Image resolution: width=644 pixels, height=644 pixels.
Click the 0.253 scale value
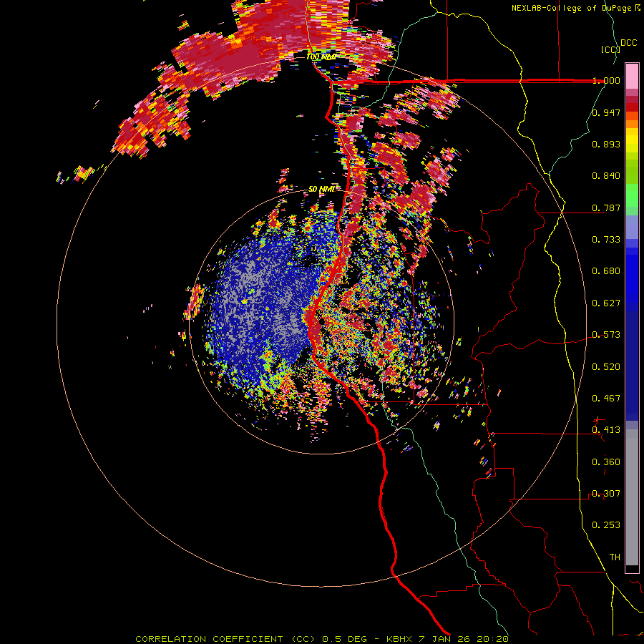pyautogui.click(x=606, y=525)
